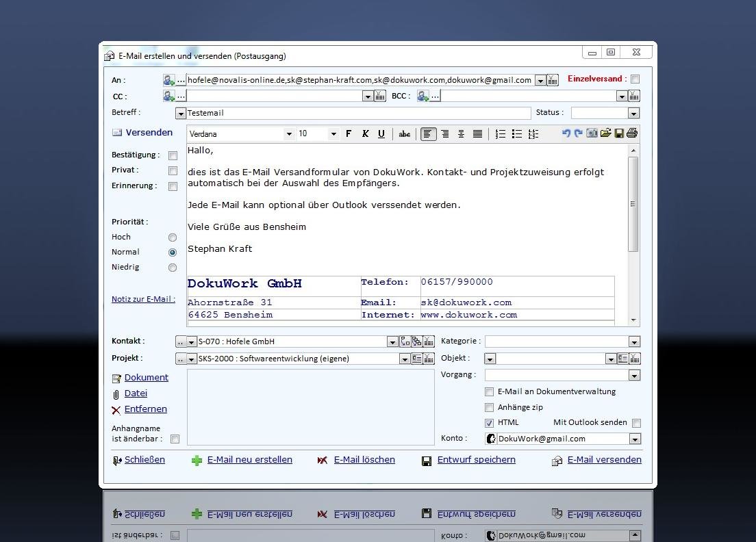The image size is (756, 542).
Task: Print the email with the printer icon
Action: pyautogui.click(x=632, y=133)
